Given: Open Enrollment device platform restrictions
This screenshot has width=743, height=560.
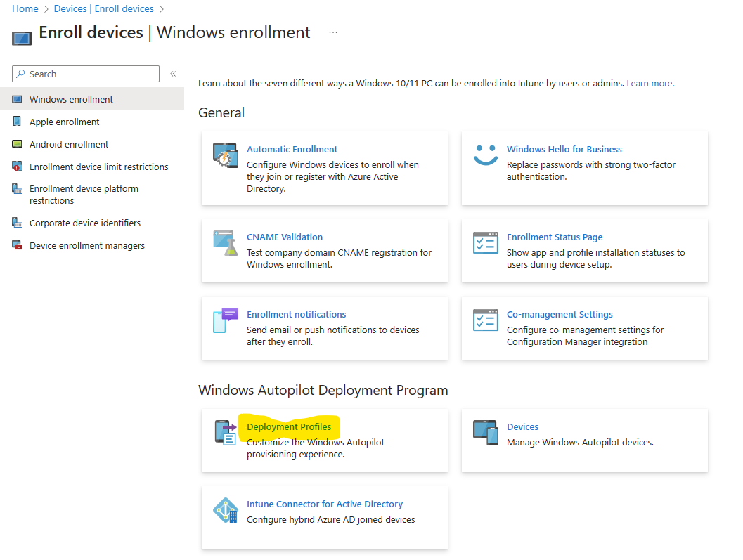Looking at the screenshot, I should coord(92,195).
